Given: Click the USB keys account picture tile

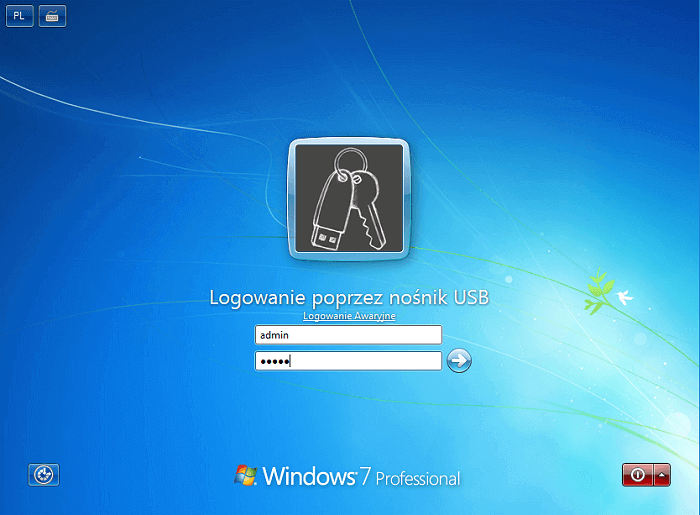Looking at the screenshot, I should (x=350, y=201).
